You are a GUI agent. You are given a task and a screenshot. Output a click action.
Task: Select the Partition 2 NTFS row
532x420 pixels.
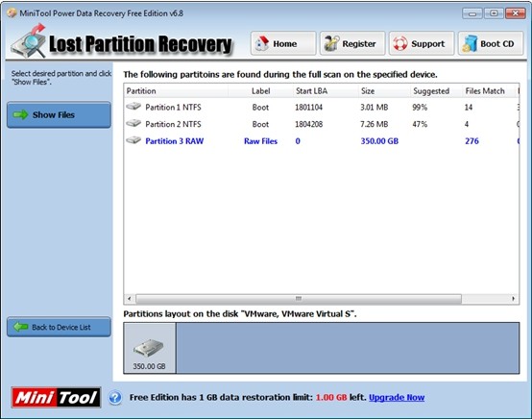[322, 124]
